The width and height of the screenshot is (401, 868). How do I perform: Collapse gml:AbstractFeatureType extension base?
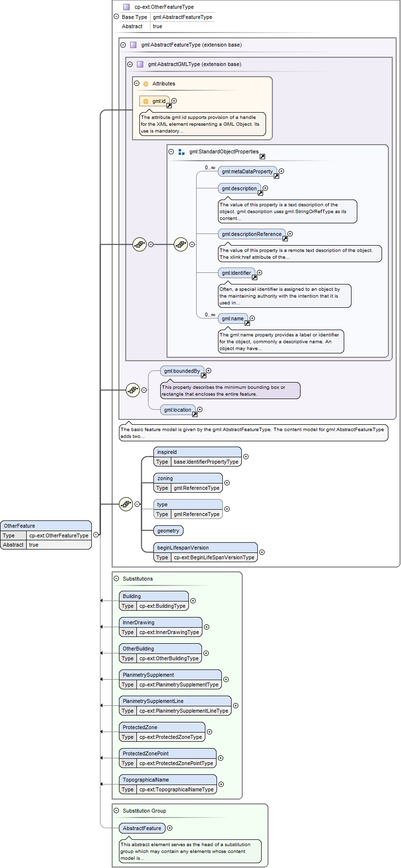click(123, 45)
